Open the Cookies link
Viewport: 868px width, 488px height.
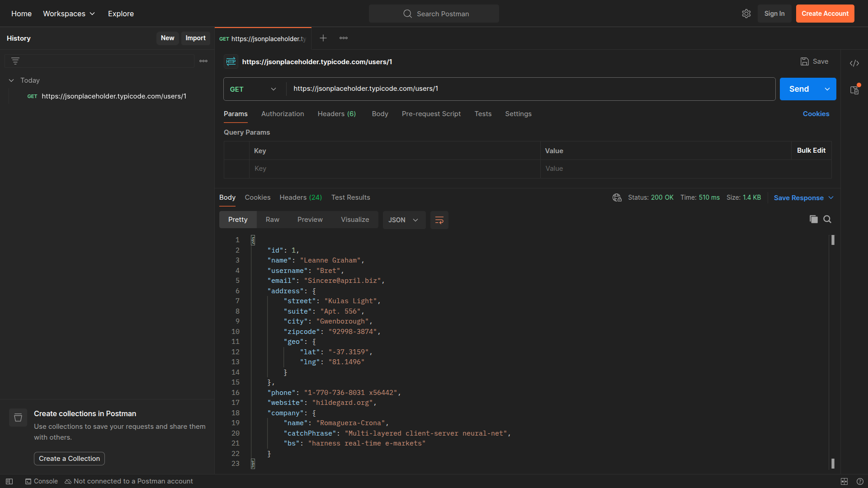pyautogui.click(x=816, y=114)
